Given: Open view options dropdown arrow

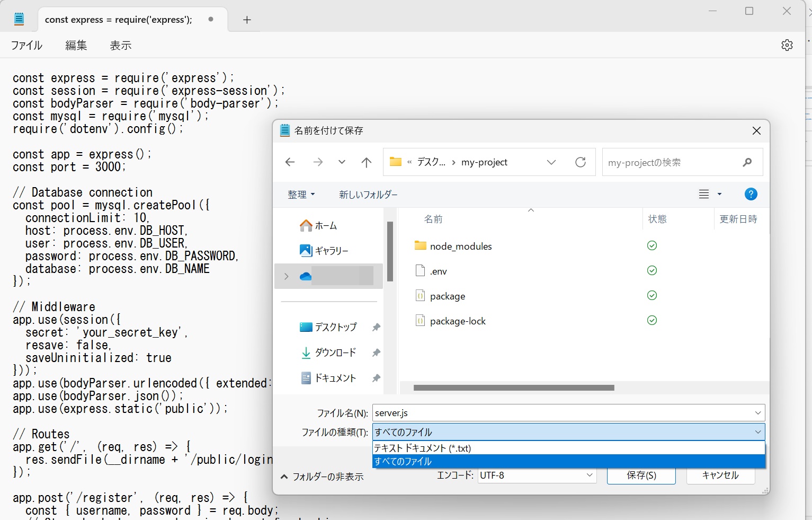Looking at the screenshot, I should point(719,194).
